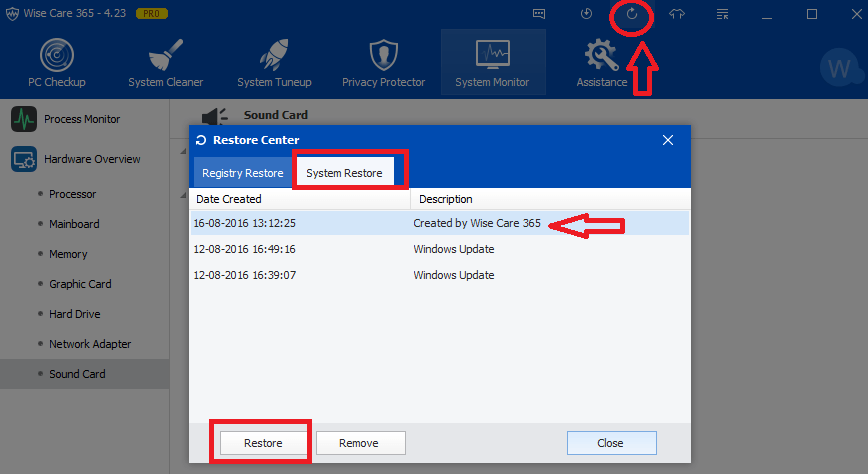Open the System Monitor module
This screenshot has height=474, width=868.
[493, 63]
